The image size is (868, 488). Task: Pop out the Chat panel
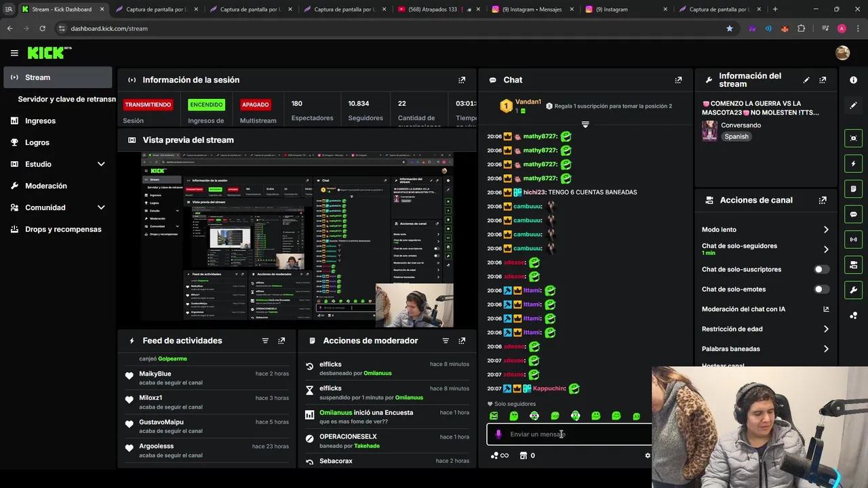(x=678, y=80)
